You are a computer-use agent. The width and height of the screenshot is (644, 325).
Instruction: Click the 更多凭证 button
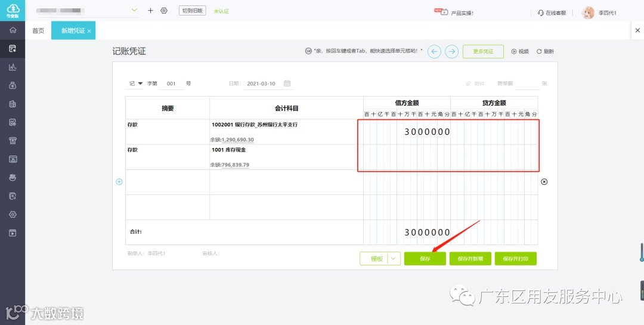483,51
